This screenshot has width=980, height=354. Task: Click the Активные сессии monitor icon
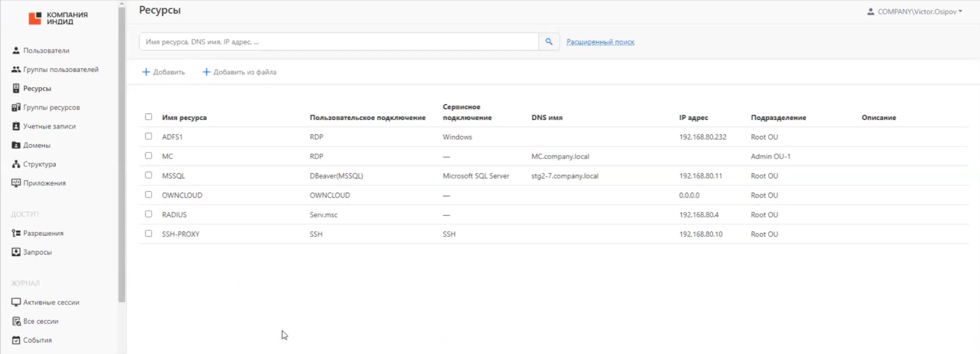point(16,302)
